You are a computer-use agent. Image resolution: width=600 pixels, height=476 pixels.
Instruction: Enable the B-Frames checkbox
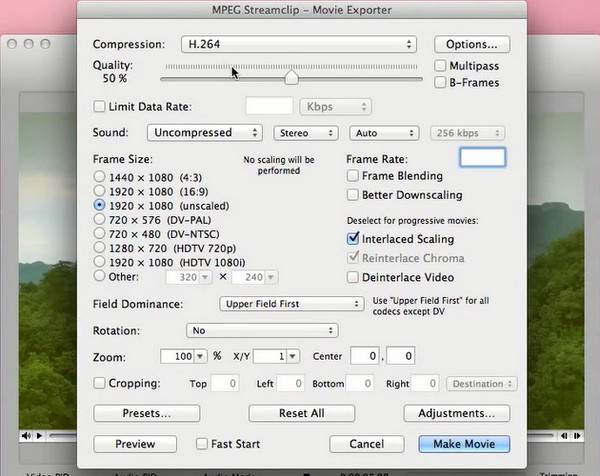440,82
